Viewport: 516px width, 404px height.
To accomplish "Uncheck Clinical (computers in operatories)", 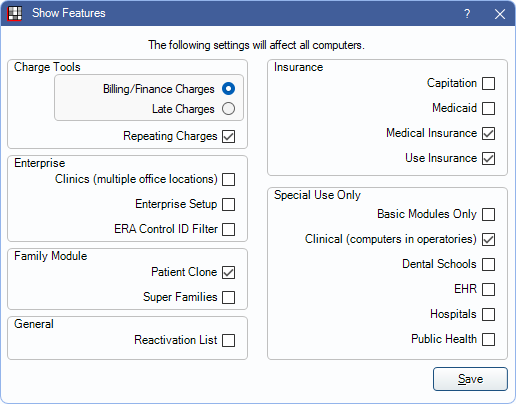I will tap(488, 239).
